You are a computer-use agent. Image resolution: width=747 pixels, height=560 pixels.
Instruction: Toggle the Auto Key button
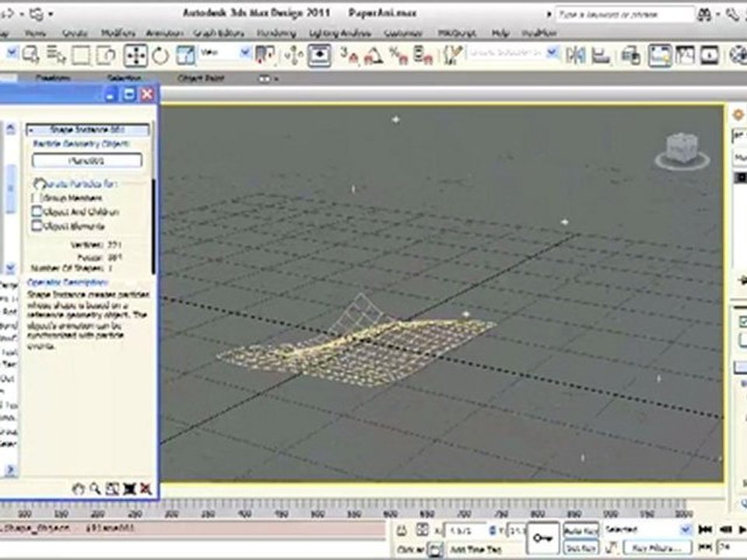click(580, 530)
